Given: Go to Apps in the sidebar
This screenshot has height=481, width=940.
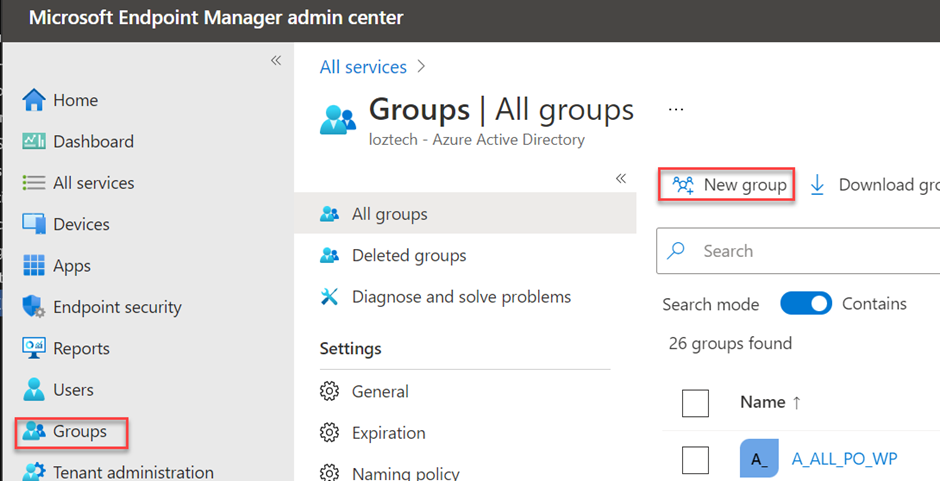Looking at the screenshot, I should click(72, 266).
